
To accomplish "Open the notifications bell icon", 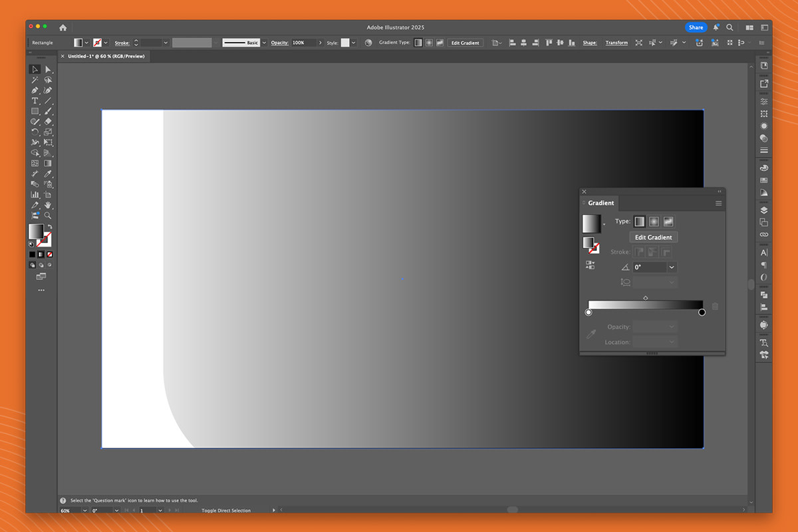I will click(716, 27).
